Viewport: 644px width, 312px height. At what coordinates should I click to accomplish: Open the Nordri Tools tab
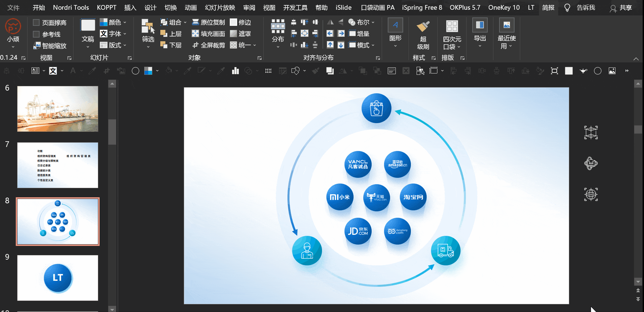(71, 7)
